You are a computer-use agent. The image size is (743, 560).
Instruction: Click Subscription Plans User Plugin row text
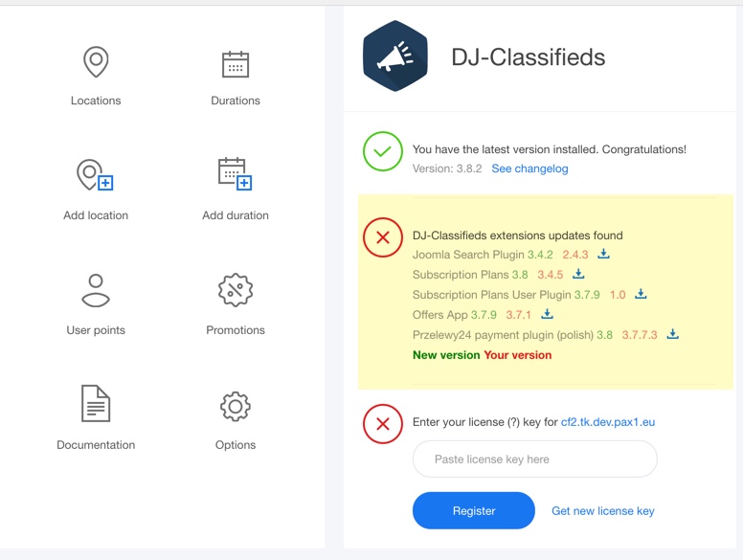(x=492, y=295)
